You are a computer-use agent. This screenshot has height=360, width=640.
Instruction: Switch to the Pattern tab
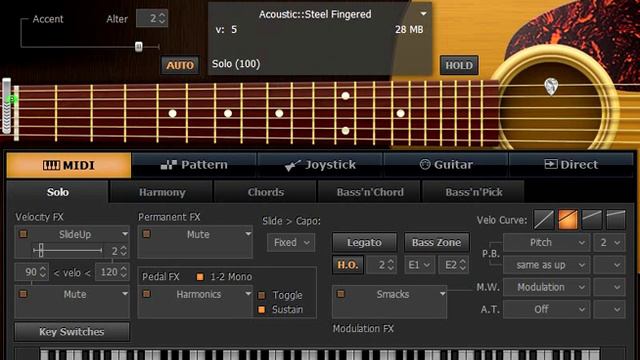[x=194, y=165]
